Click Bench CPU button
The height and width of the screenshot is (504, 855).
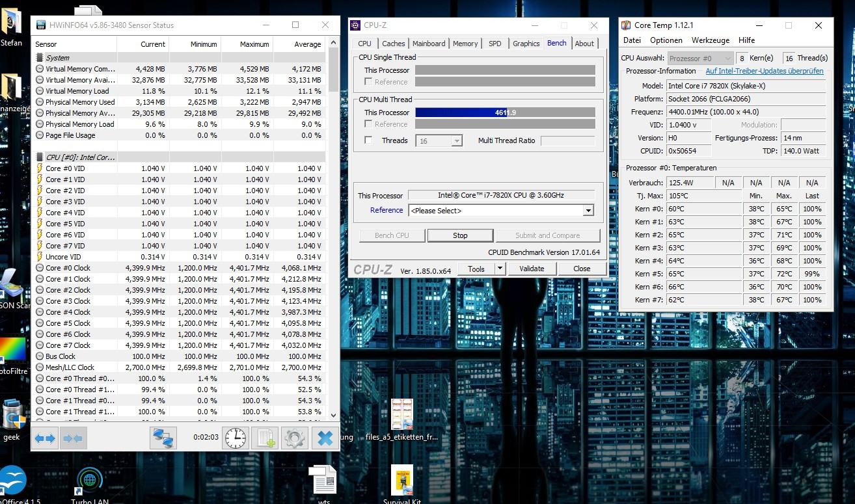[x=392, y=235]
